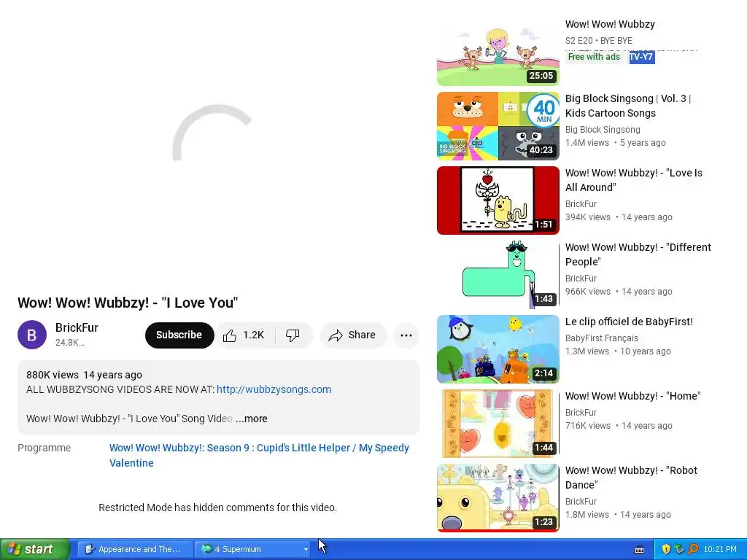Open Big Block Singsong Vol. 3 title
Image resolution: width=747 pixels, height=560 pixels.
628,106
